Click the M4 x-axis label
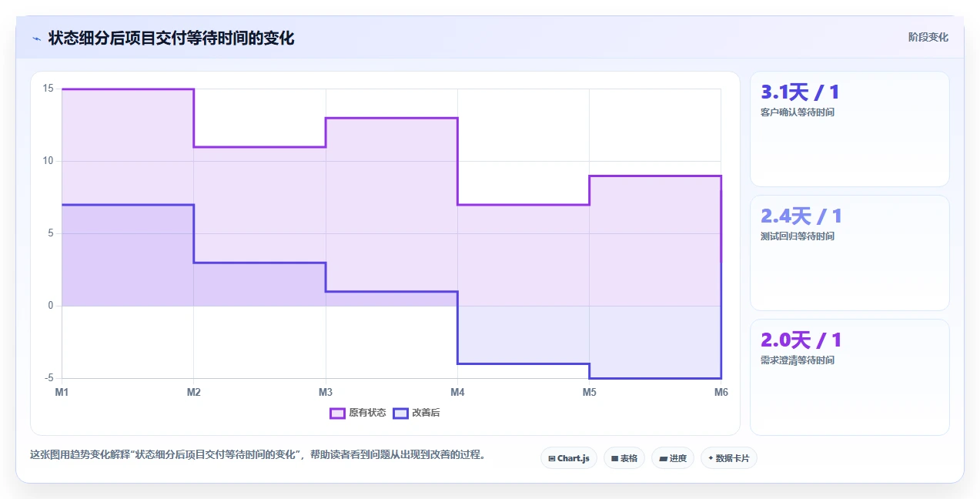 tap(457, 393)
